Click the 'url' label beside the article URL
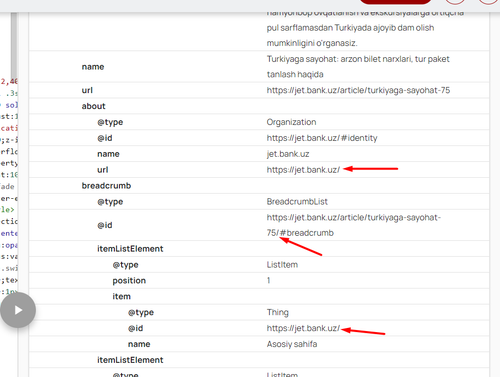The height and width of the screenshot is (377, 500). (x=87, y=90)
